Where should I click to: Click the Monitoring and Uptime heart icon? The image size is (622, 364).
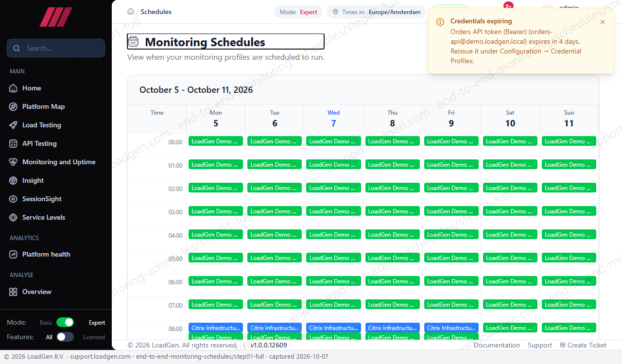pos(13,162)
